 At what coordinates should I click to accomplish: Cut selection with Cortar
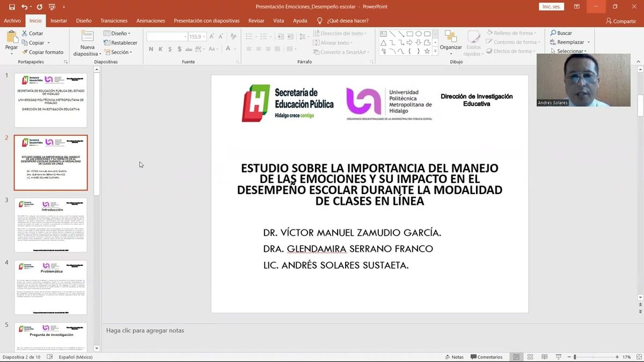32,33
